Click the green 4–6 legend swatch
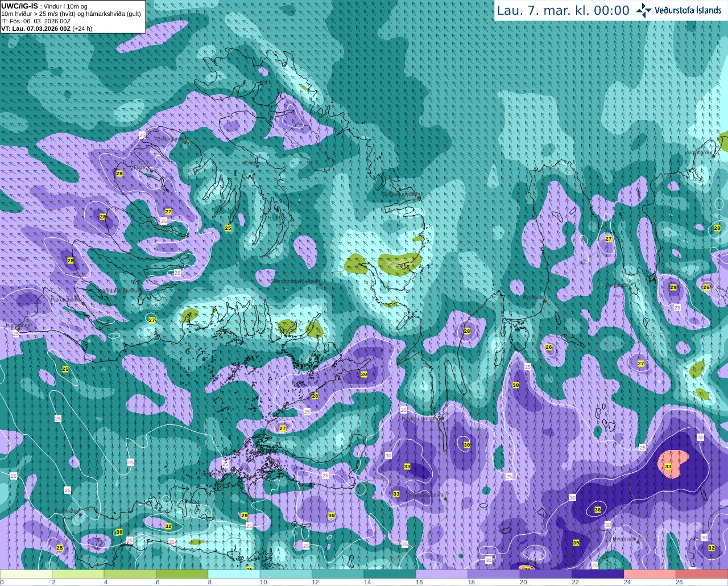Screen dimensions: 728x586 [x=130, y=574]
